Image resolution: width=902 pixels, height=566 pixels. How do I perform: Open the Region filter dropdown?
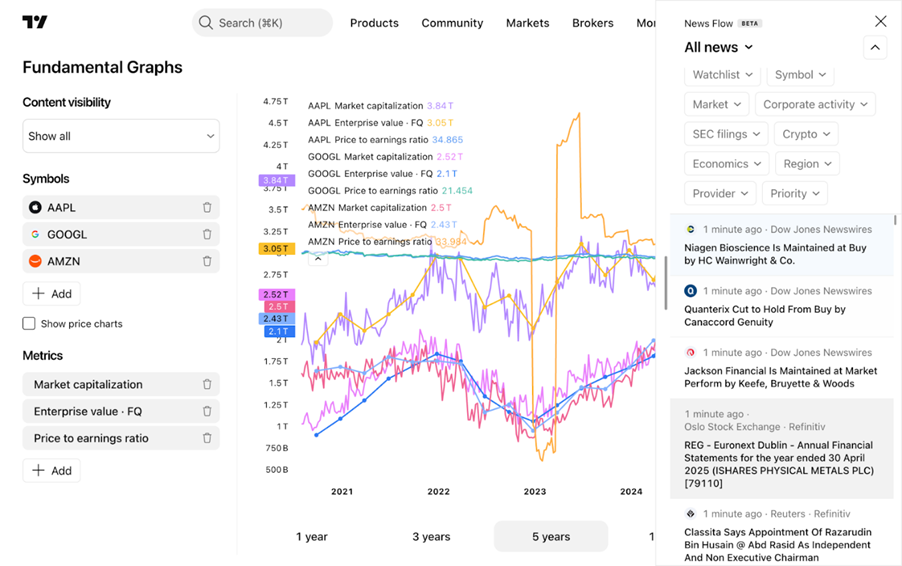click(807, 164)
